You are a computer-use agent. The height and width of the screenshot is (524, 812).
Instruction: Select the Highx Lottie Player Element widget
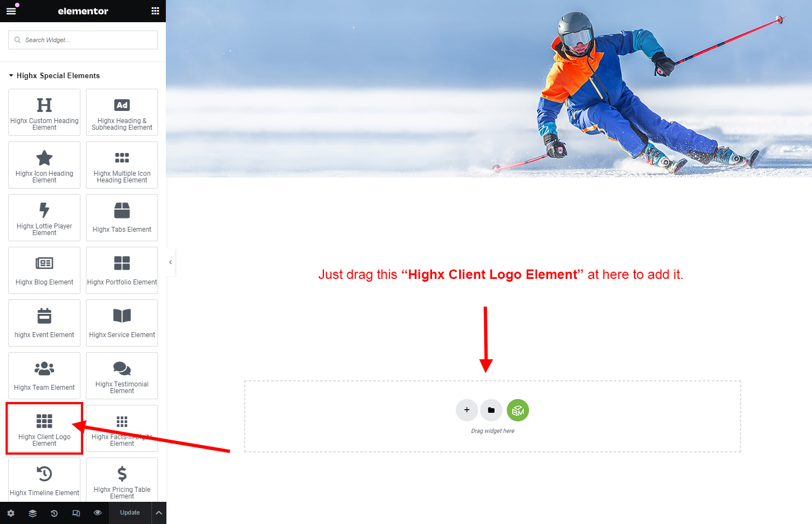pos(44,217)
